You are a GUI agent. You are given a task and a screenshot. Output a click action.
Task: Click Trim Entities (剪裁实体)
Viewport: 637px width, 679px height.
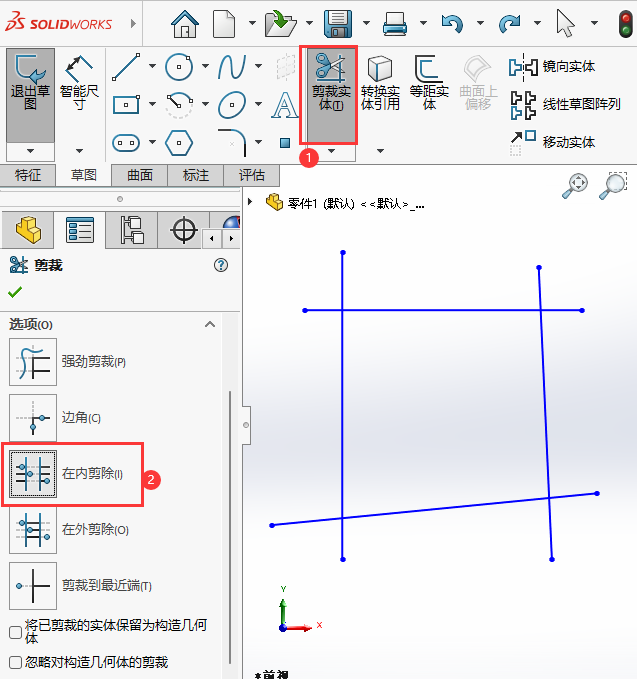[331, 95]
